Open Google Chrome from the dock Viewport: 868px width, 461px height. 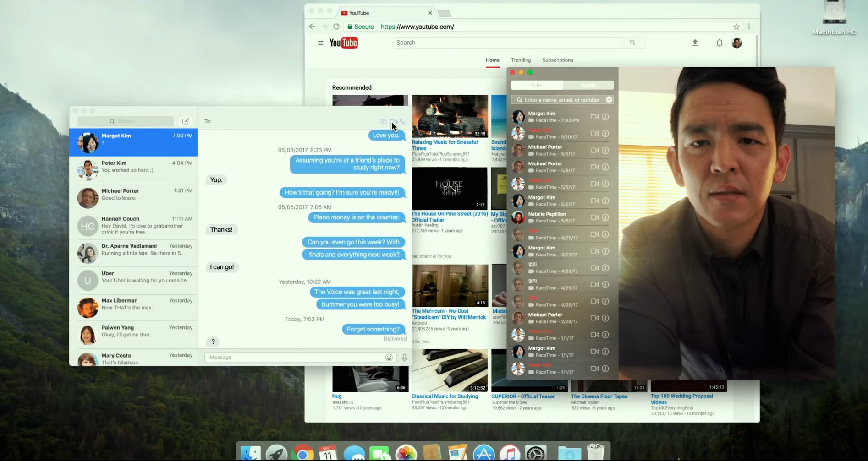pyautogui.click(x=302, y=453)
